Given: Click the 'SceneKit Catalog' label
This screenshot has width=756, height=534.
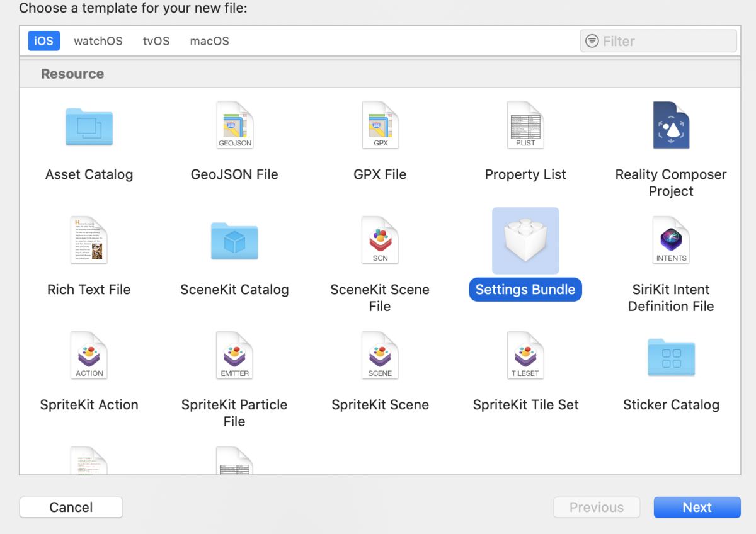Looking at the screenshot, I should pos(234,290).
